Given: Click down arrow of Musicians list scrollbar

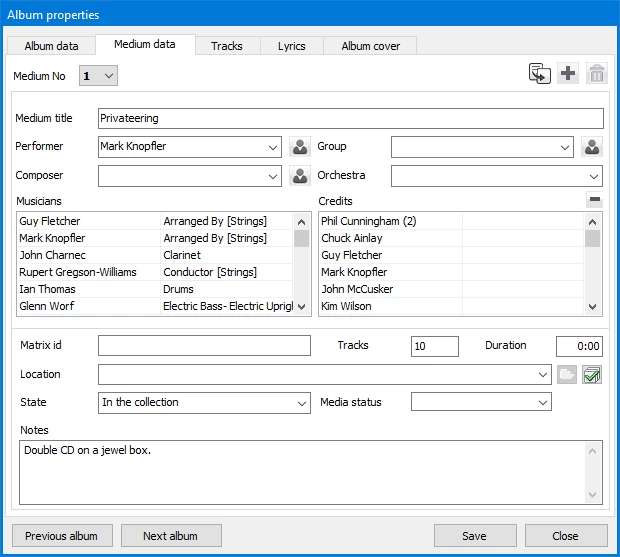Looking at the screenshot, I should 301,306.
